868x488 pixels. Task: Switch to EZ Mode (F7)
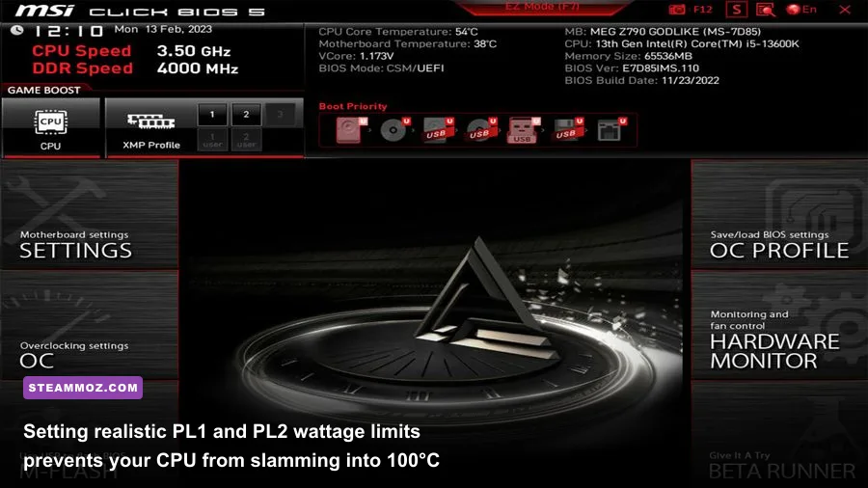tap(542, 7)
